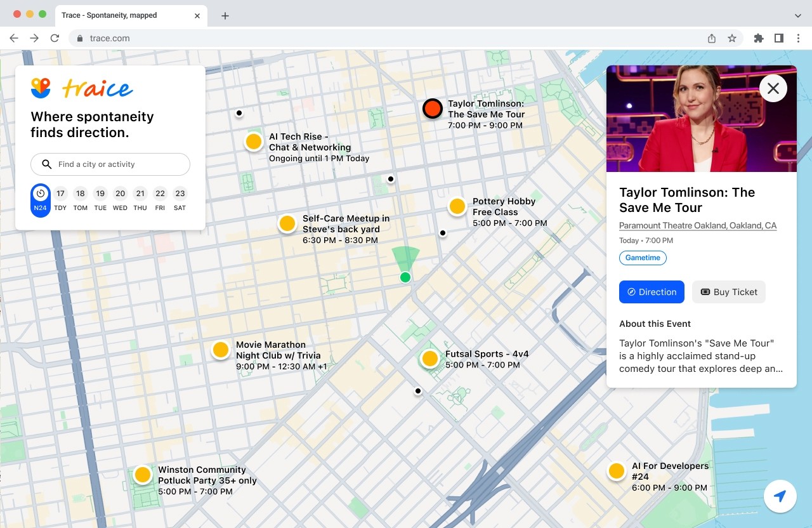Select date 18 TOM
The width and height of the screenshot is (812, 528).
click(x=80, y=200)
